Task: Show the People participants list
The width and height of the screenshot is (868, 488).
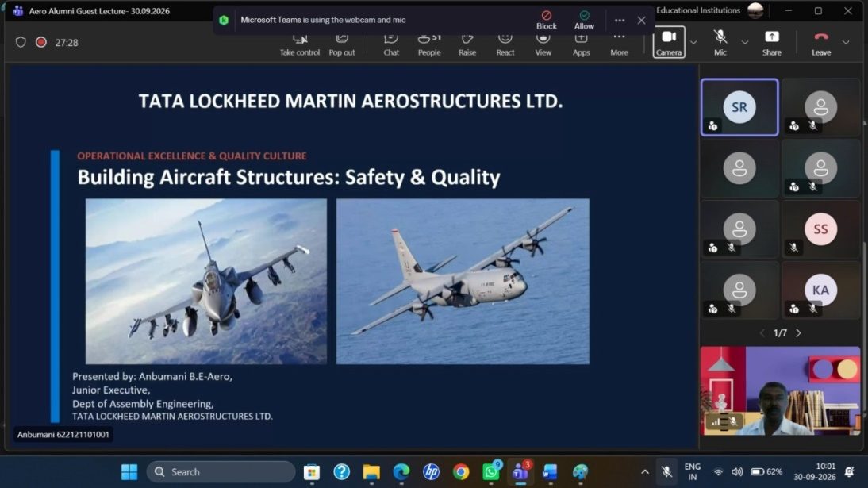Action: coord(429,44)
